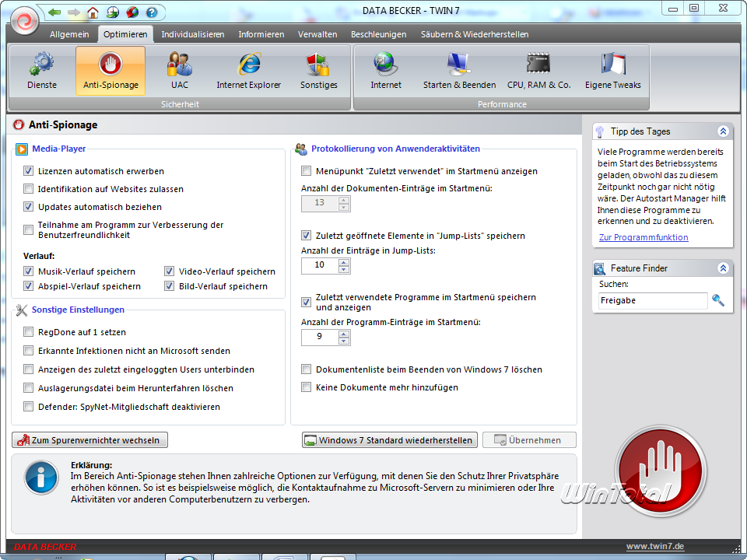747x560 pixels.
Task: Click the globe icon left of the help icon
Action: pyautogui.click(x=132, y=12)
